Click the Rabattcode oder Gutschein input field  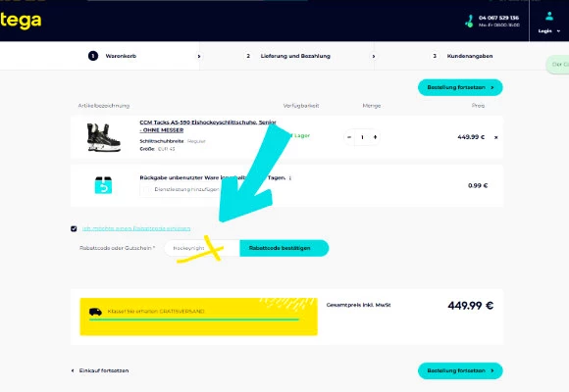(x=202, y=248)
